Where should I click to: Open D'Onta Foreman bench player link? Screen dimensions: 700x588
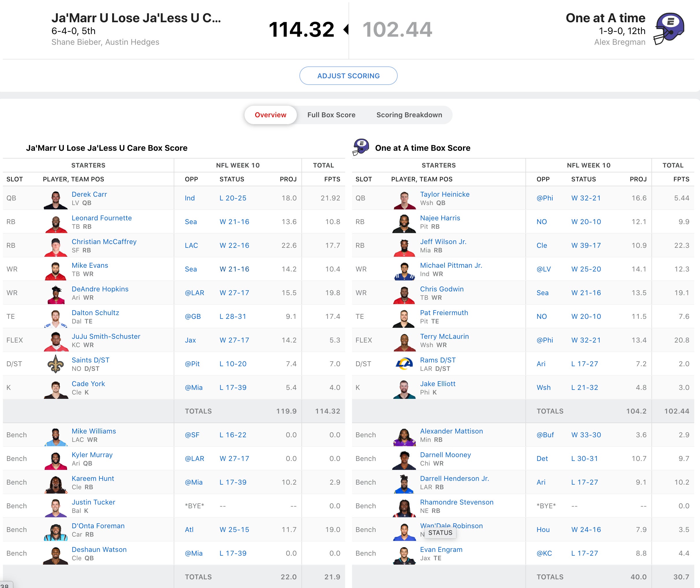(x=98, y=526)
